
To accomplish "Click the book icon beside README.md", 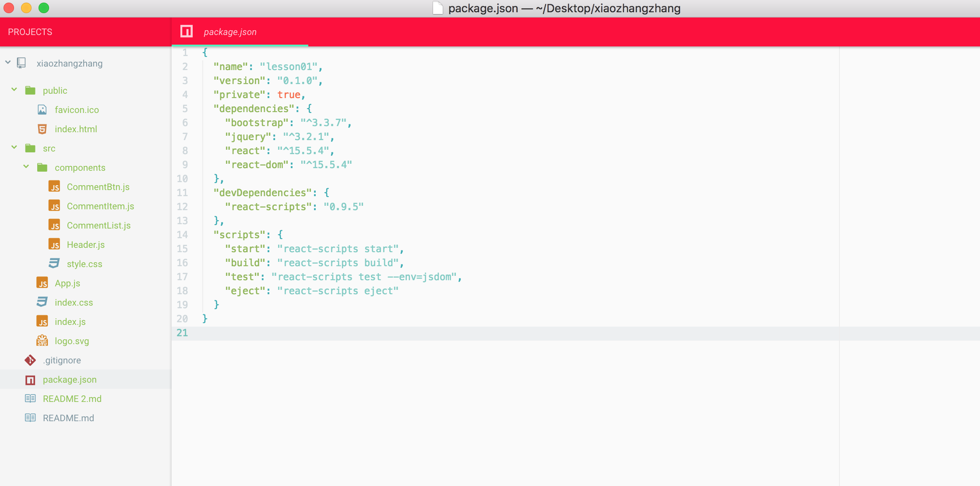I will tap(30, 418).
